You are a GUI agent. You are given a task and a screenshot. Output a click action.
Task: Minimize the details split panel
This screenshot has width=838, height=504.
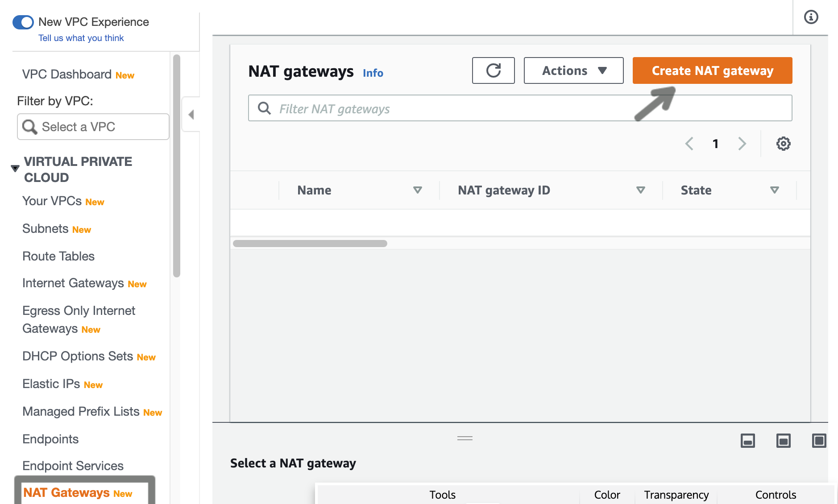pos(748,441)
